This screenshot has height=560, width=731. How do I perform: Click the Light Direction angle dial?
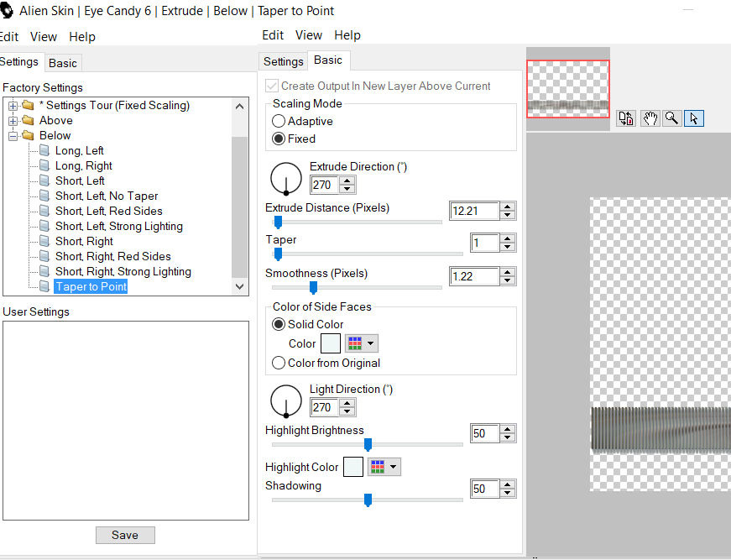tap(286, 400)
